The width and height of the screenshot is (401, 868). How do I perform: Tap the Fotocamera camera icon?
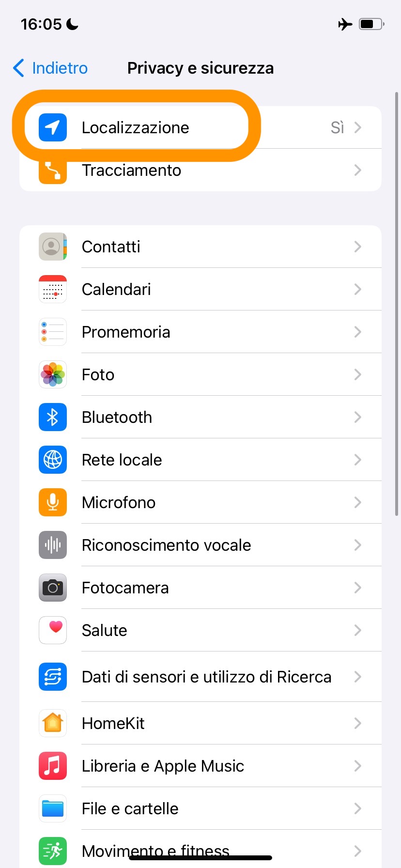[53, 588]
